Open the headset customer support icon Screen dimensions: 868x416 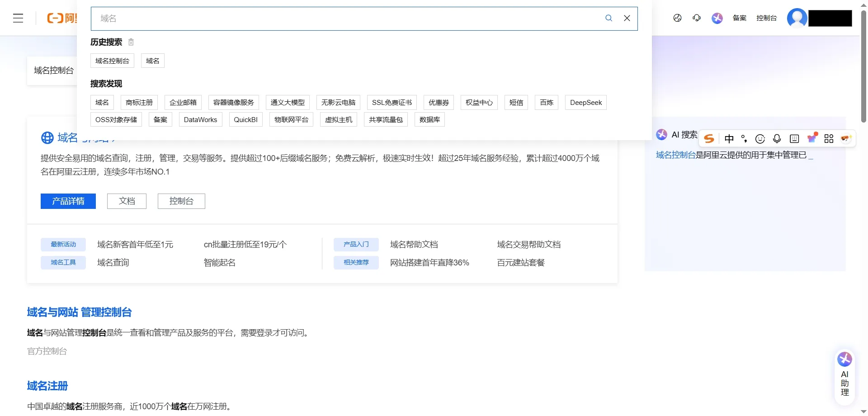[x=697, y=18]
